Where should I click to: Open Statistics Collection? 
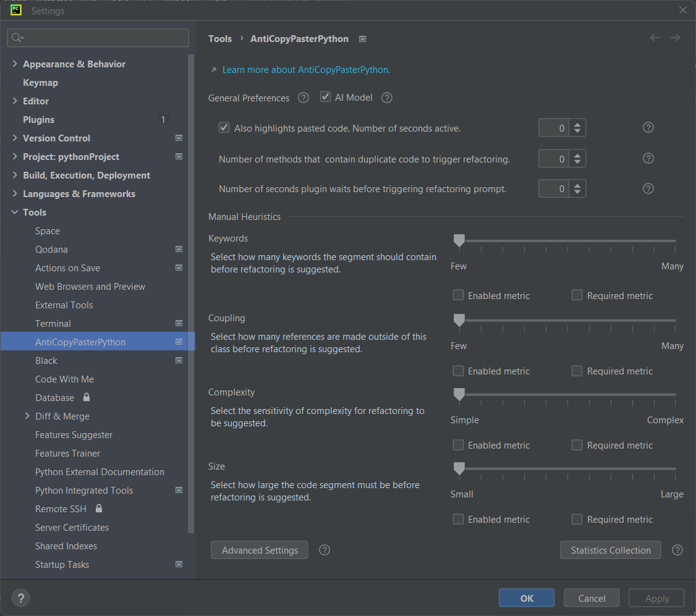610,551
